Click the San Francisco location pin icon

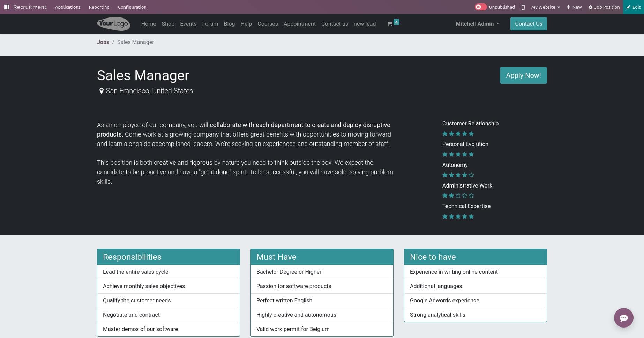(101, 91)
